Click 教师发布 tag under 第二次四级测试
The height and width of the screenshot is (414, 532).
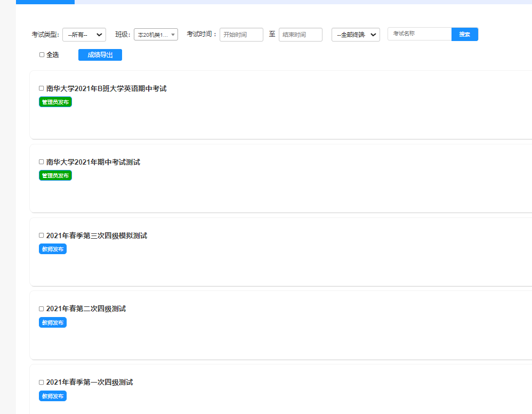tap(53, 323)
